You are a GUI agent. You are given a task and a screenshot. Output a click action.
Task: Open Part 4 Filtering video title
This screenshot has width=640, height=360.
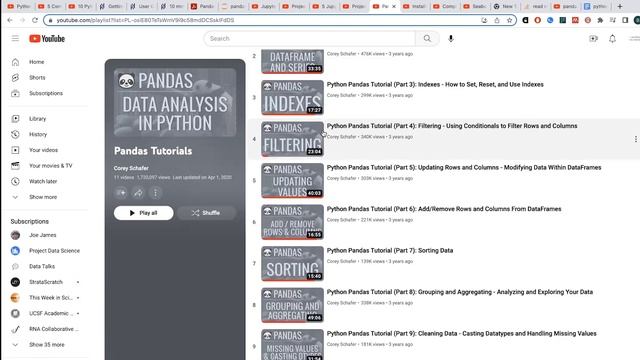click(452, 126)
